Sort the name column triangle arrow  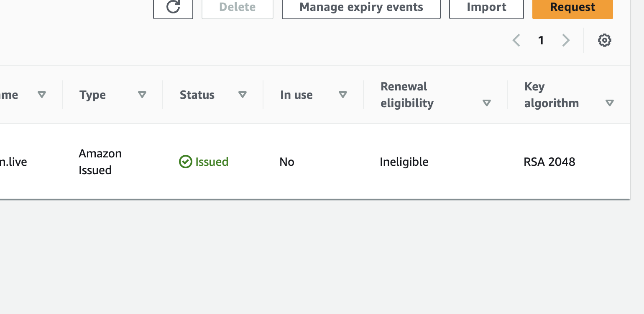42,95
